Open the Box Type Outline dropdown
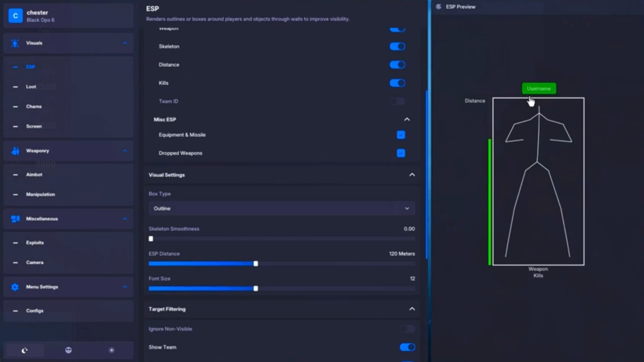 (x=281, y=209)
